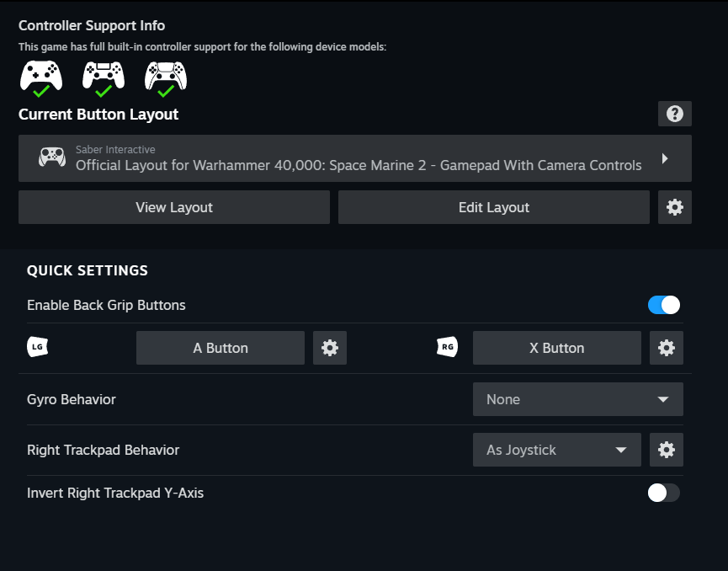Turn off Enable Back Grip Buttons toggle

664,305
